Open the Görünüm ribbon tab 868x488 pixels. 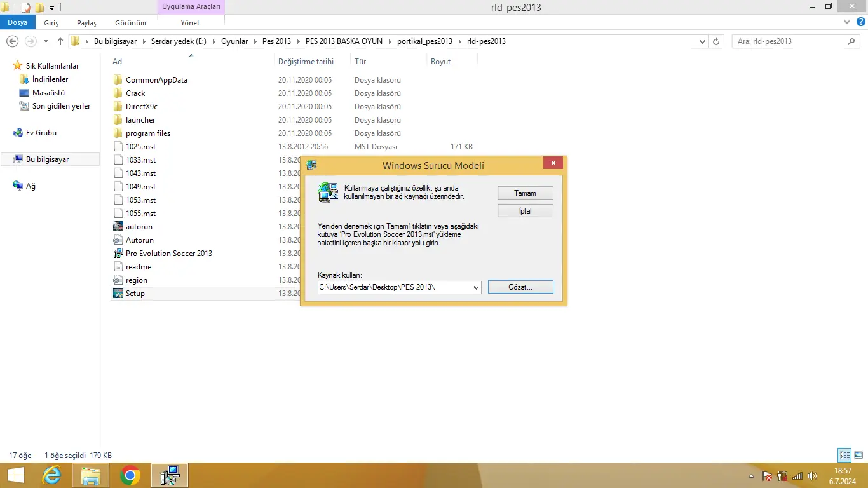click(x=130, y=23)
